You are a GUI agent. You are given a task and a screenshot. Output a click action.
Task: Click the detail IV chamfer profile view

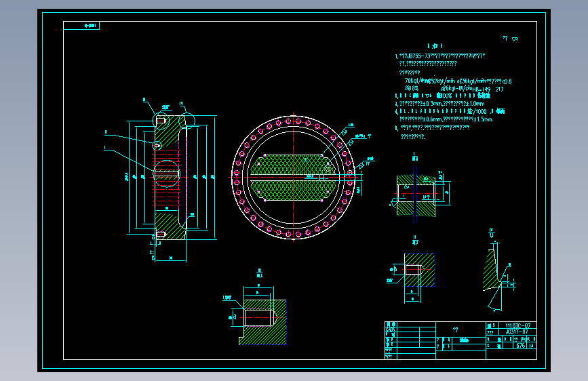[498, 270]
